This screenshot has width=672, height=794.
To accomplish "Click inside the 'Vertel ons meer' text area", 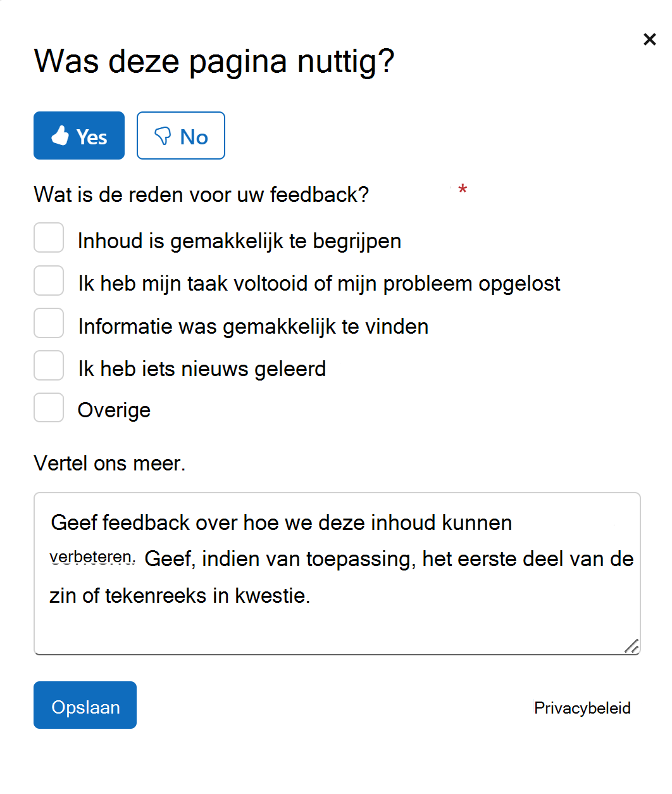I will [337, 573].
